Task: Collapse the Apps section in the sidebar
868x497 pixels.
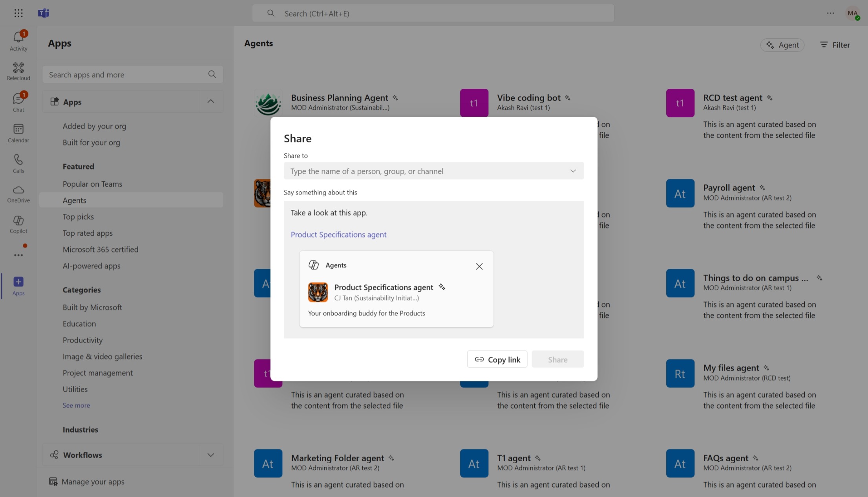Action: point(211,101)
